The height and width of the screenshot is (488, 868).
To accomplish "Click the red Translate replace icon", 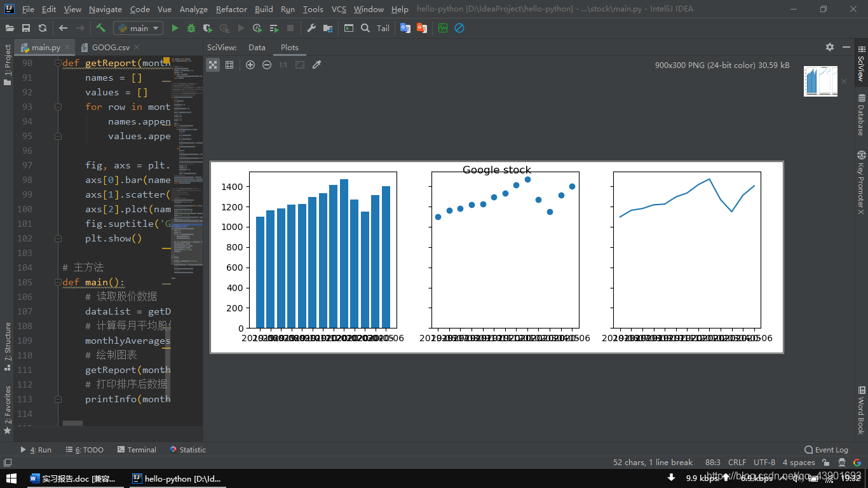I will (x=422, y=28).
